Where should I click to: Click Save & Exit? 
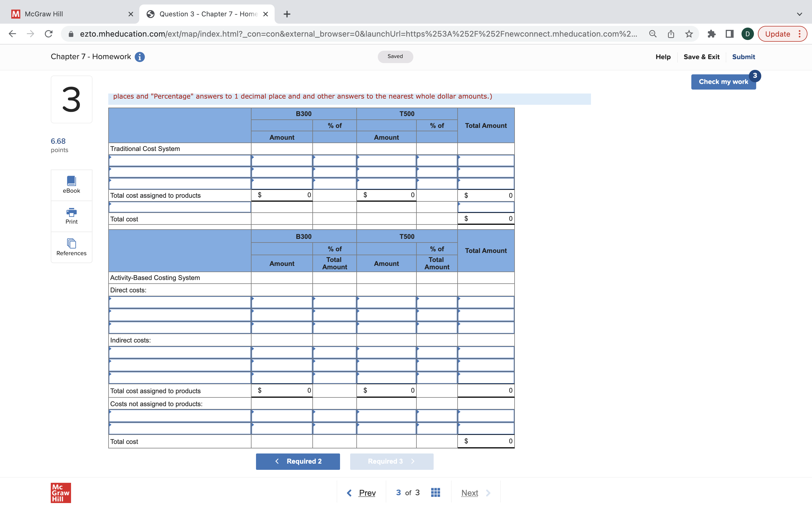(x=701, y=57)
